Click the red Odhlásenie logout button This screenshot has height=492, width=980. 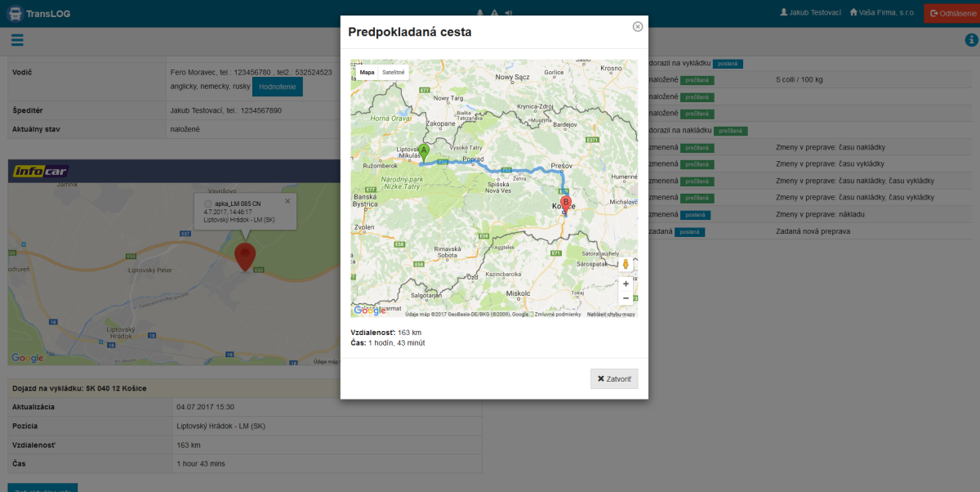click(x=951, y=13)
